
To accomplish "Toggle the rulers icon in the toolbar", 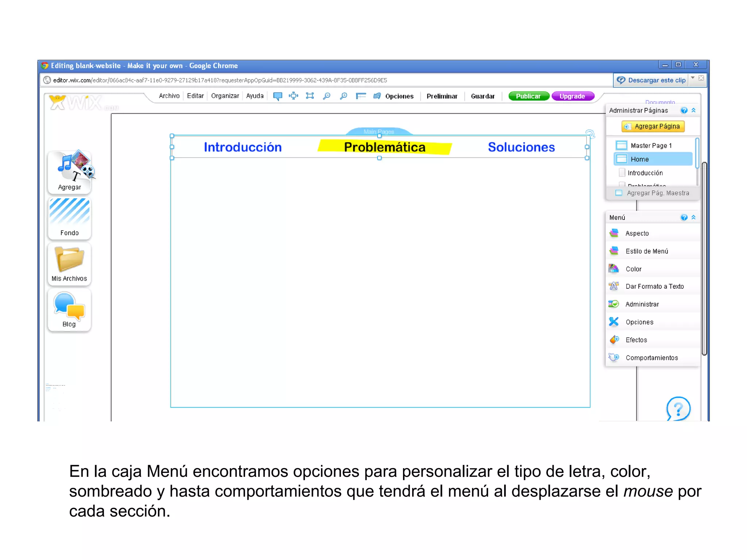I will click(x=360, y=96).
